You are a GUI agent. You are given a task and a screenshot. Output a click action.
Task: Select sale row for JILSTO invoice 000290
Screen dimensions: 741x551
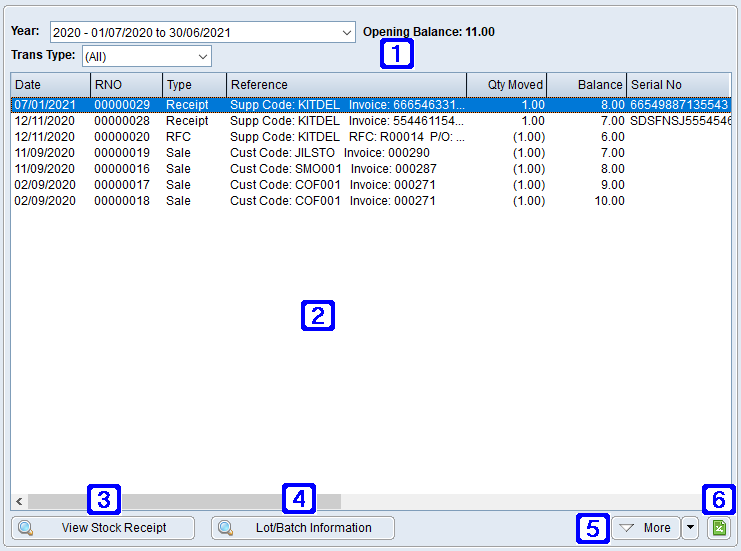coord(300,153)
